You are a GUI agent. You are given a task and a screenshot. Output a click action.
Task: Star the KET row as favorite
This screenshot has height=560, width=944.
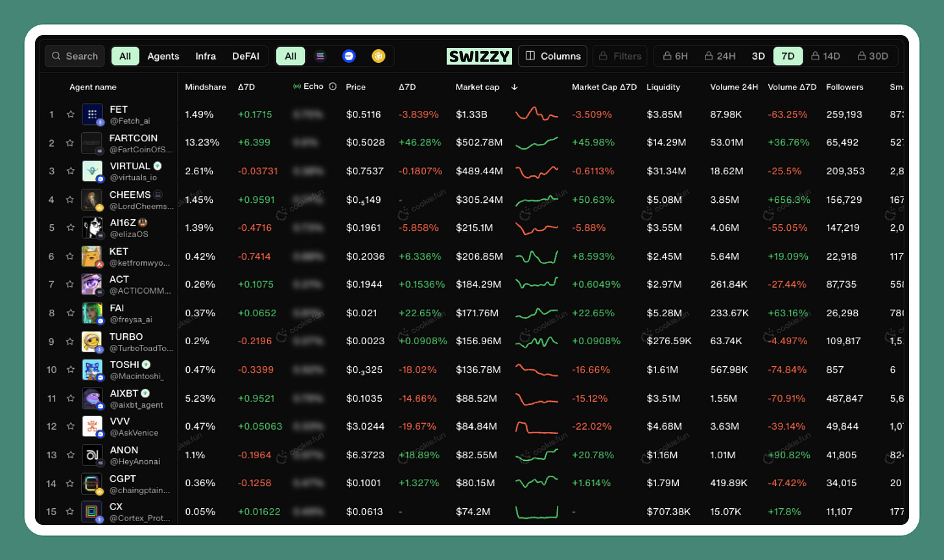point(70,256)
